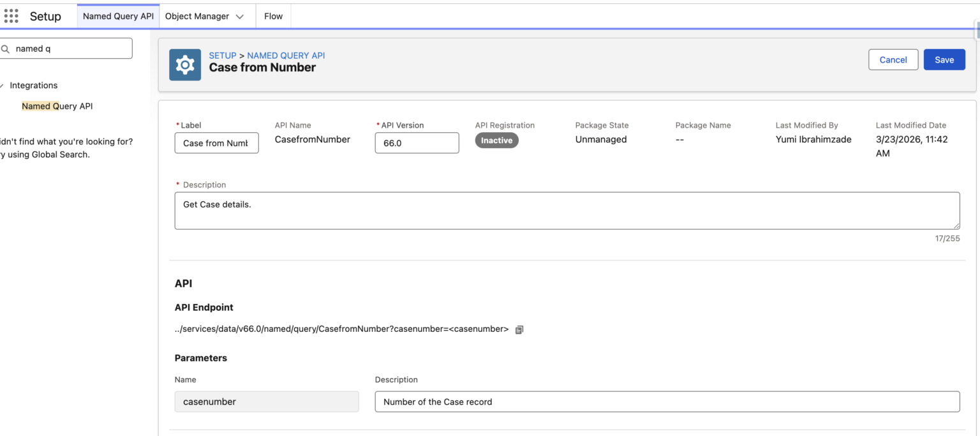The height and width of the screenshot is (436, 980).
Task: Edit the casenumber parameter Description field
Action: [667, 402]
